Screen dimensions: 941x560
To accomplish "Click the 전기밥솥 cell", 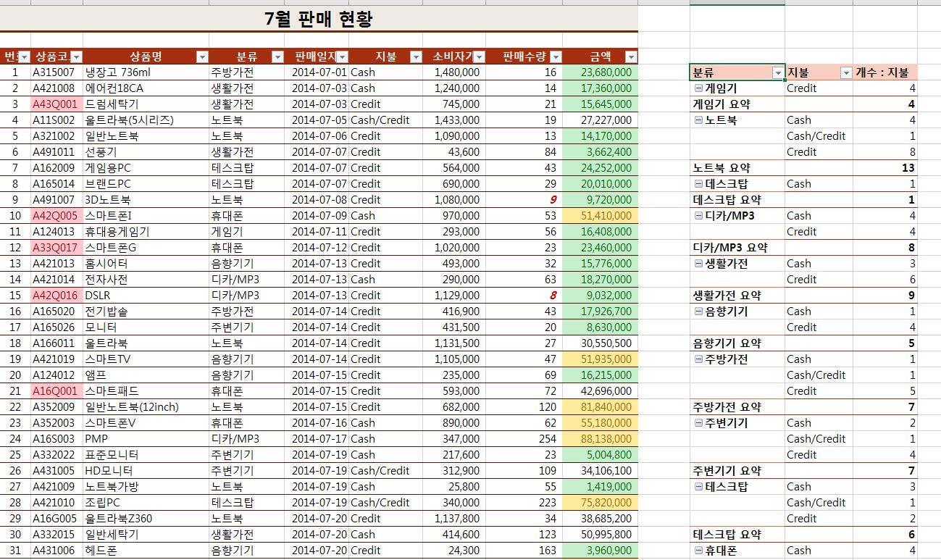I will (146, 312).
